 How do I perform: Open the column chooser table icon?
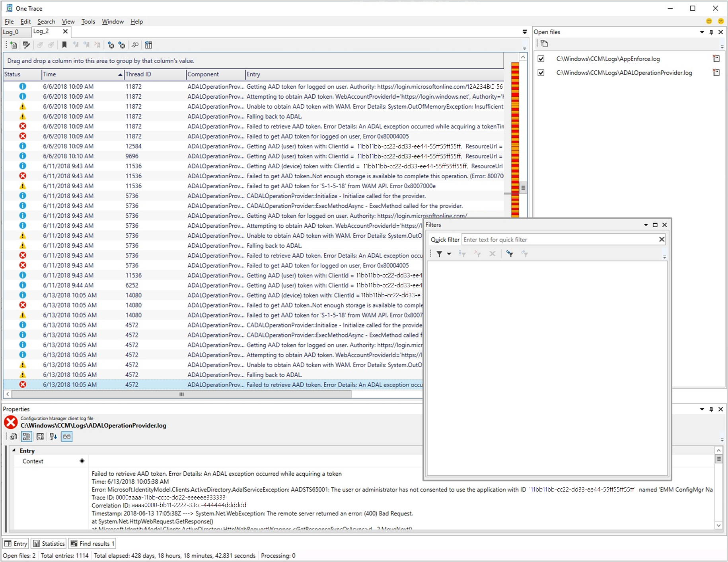(148, 45)
